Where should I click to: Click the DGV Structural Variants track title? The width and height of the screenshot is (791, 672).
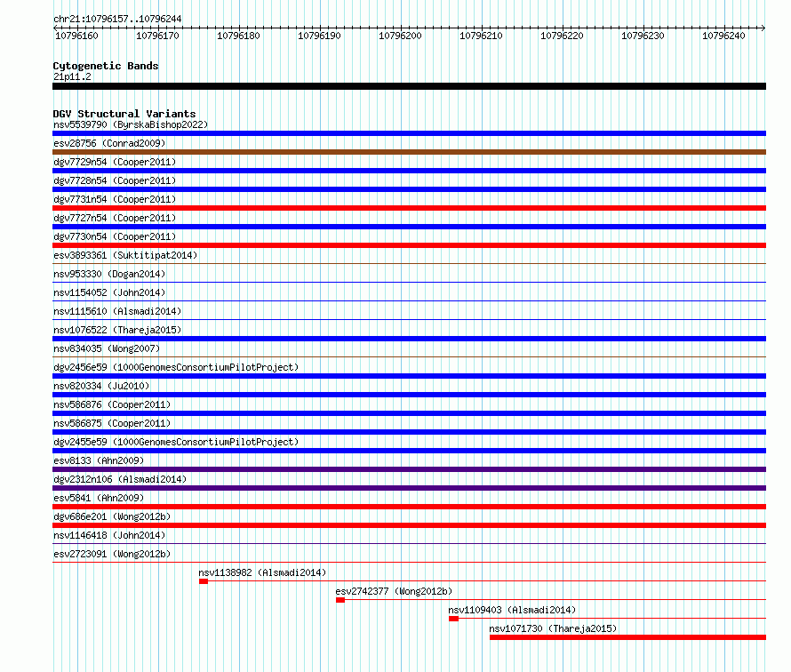[124, 114]
